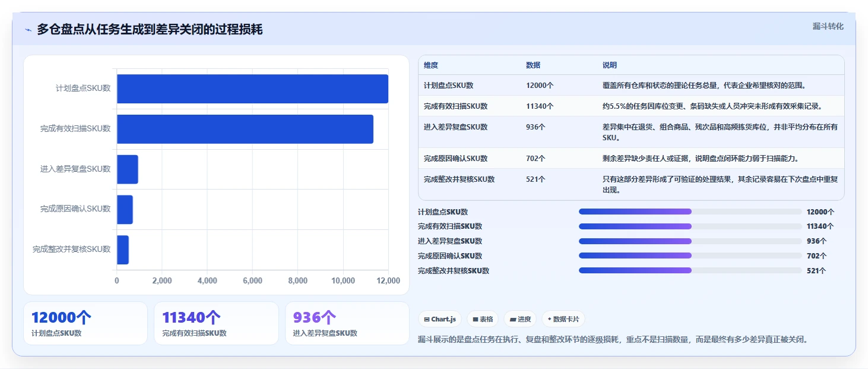The width and height of the screenshot is (868, 369).
Task: Click the 521个 value in the table
Action: tap(536, 179)
